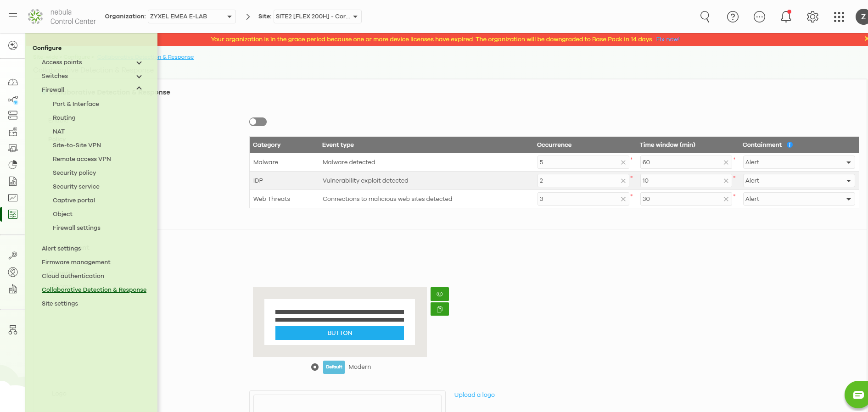Image resolution: width=868 pixels, height=412 pixels.
Task: Open the dashboard gauge sidebar icon
Action: click(x=13, y=83)
